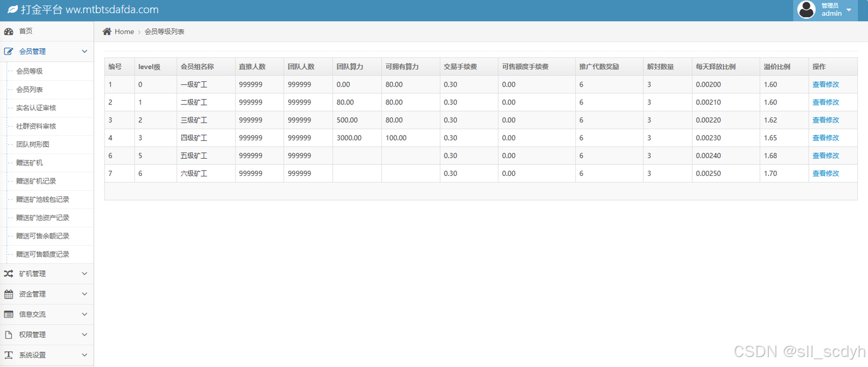
Task: Open 赠送矿池资产记录 in sidebar
Action: coord(43,217)
